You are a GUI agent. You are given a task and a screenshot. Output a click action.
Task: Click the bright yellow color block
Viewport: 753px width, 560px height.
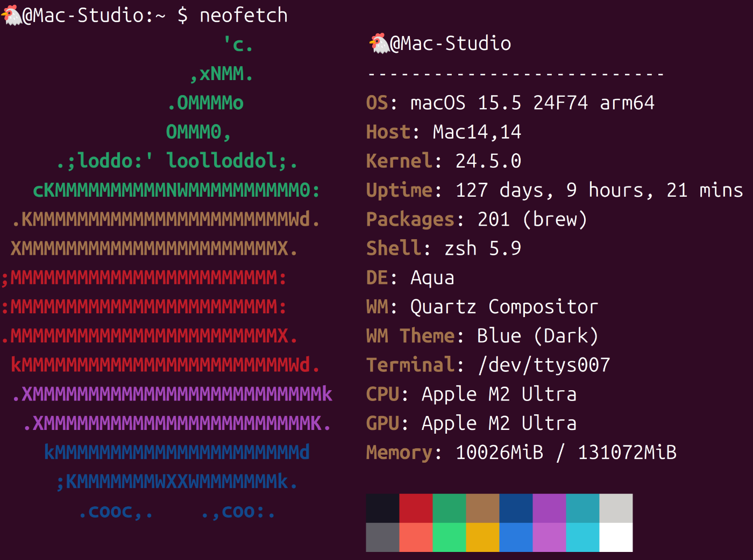point(482,537)
